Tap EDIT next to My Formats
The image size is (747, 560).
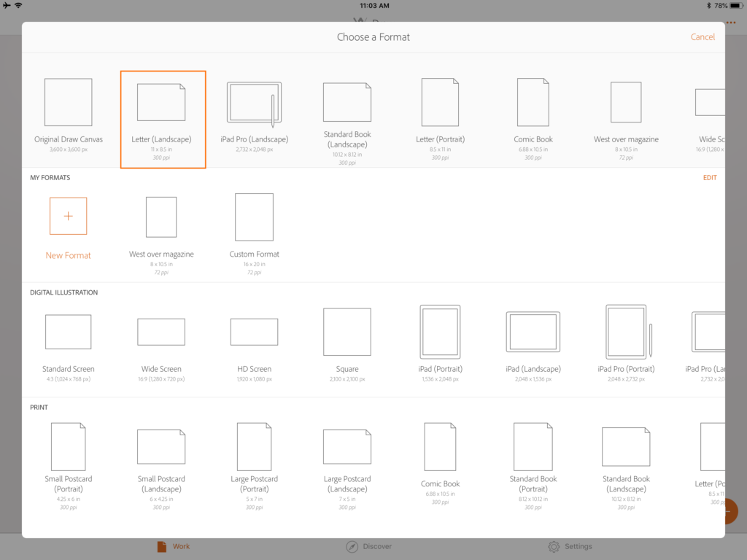[x=709, y=178]
